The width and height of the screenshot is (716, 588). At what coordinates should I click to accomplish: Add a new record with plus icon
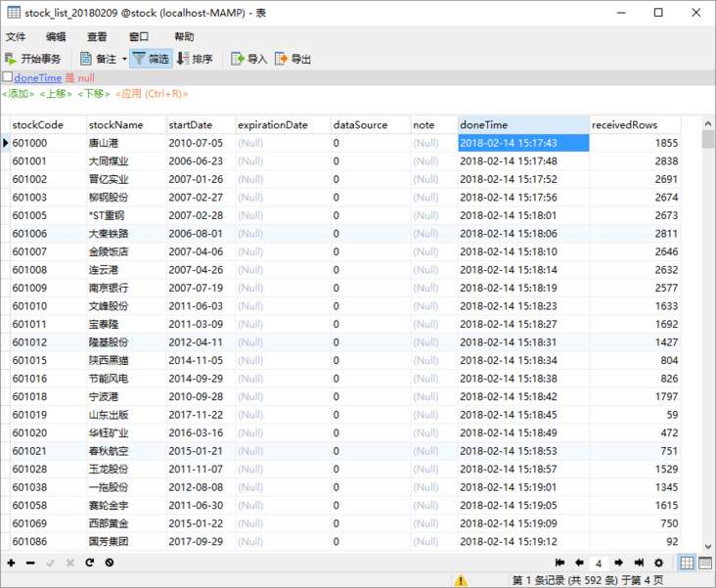pos(11,563)
